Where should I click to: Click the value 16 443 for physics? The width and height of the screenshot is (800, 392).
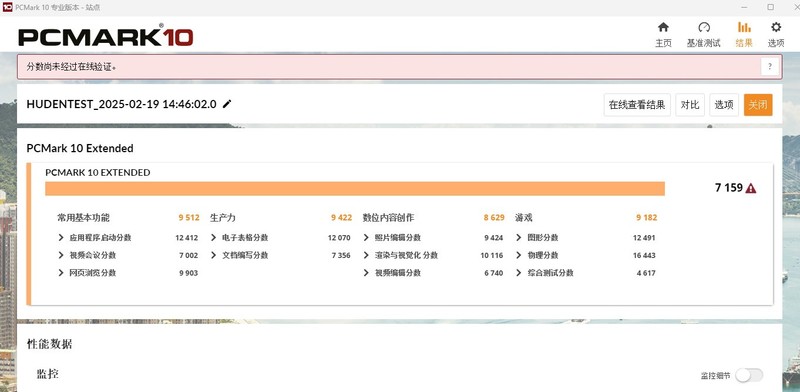point(644,255)
